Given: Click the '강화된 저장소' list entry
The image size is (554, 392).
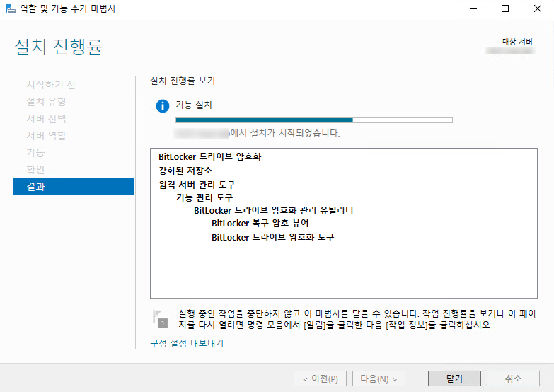Looking at the screenshot, I should click(185, 171).
